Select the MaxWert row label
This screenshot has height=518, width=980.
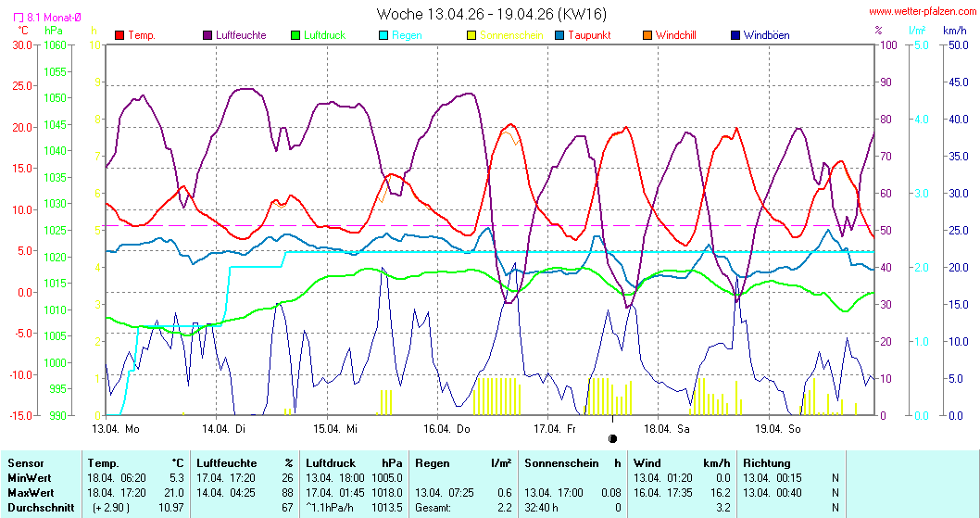pyautogui.click(x=29, y=492)
